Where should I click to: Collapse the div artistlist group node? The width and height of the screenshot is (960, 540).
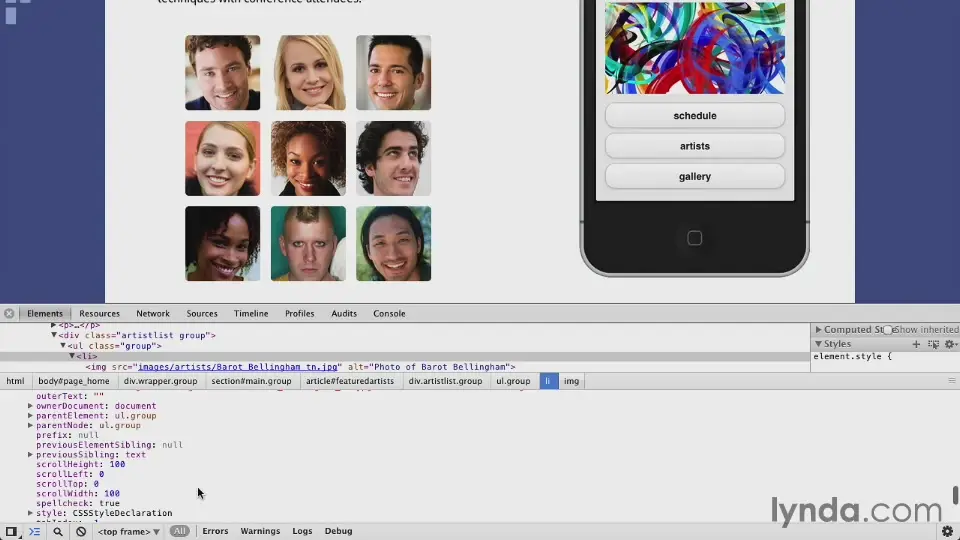tap(54, 335)
